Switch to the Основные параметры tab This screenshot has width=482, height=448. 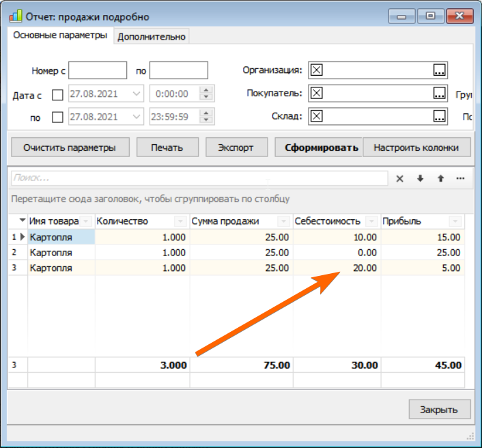pyautogui.click(x=60, y=35)
